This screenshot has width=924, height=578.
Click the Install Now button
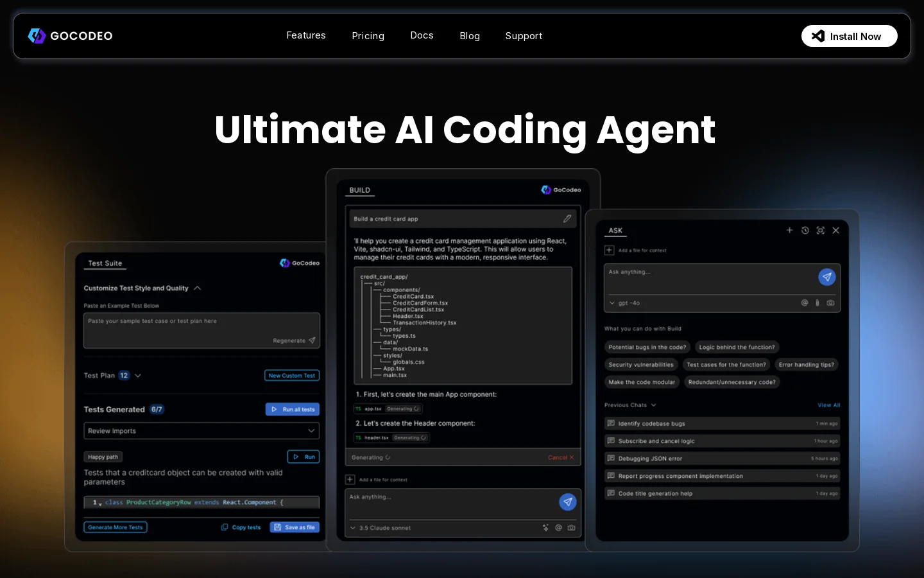(850, 36)
